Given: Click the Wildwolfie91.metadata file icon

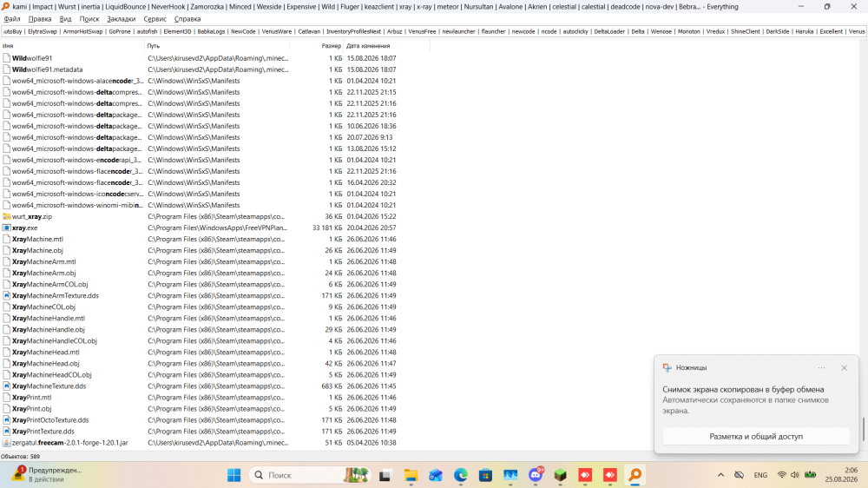Looking at the screenshot, I should pos(7,69).
